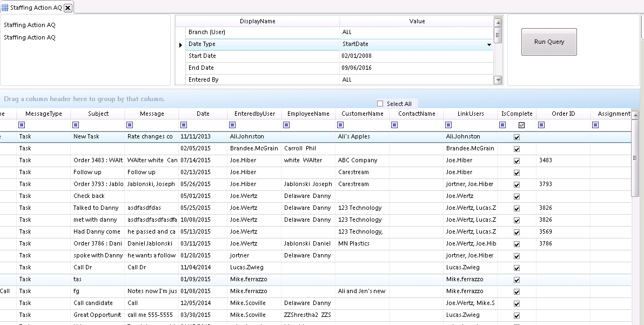Image resolution: width=644 pixels, height=325 pixels.
Task: Click the up arrow of the parameters scrollbar
Action: click(x=498, y=23)
